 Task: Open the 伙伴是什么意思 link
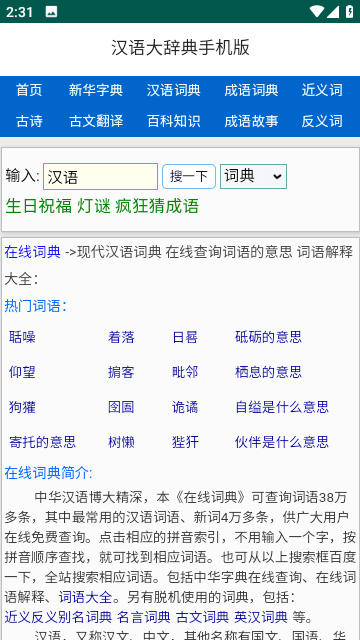pyautogui.click(x=282, y=442)
